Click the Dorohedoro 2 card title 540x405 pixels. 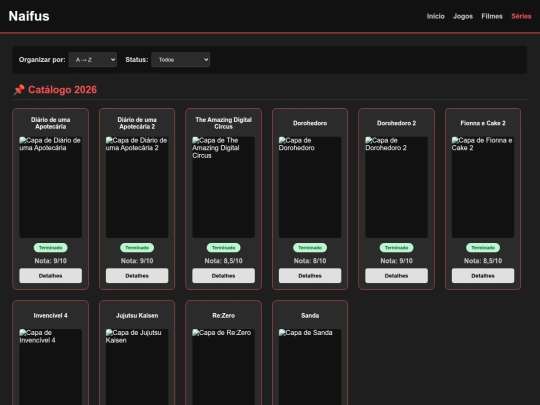[x=396, y=123]
